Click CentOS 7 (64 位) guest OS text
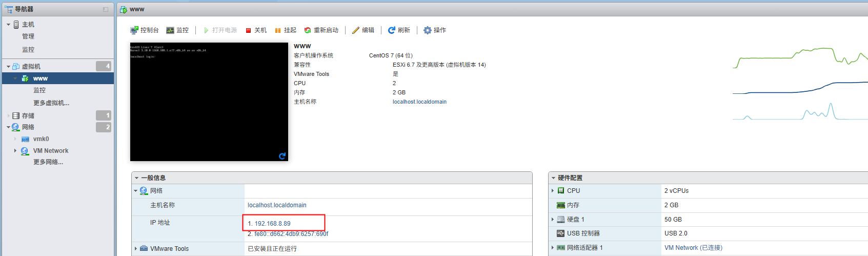Image resolution: width=868 pixels, height=256 pixels. (x=391, y=55)
